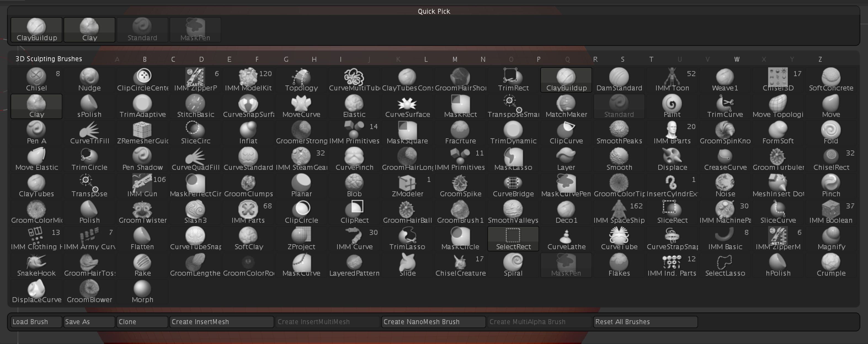
Task: Choose the Crumple brush
Action: click(831, 265)
